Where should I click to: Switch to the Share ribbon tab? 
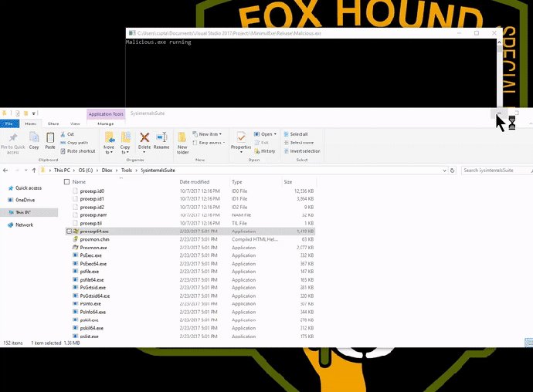pyautogui.click(x=53, y=123)
